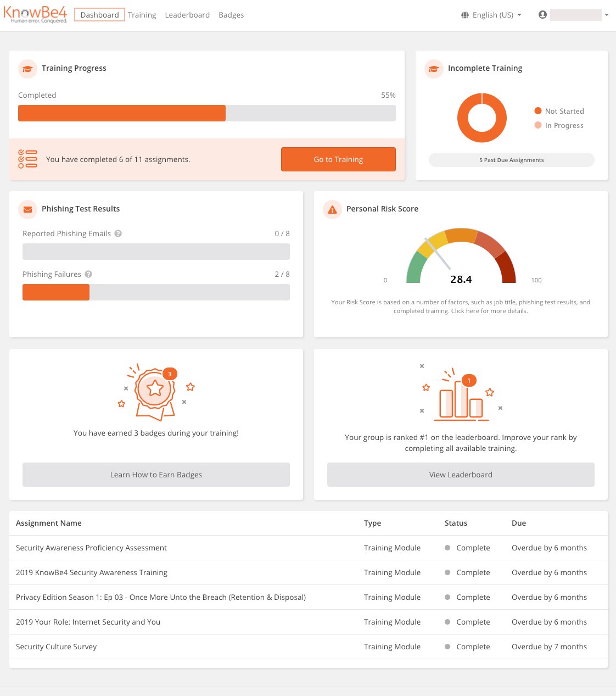The image size is (616, 696).
Task: Open the Leaderboard page
Action: pos(187,15)
